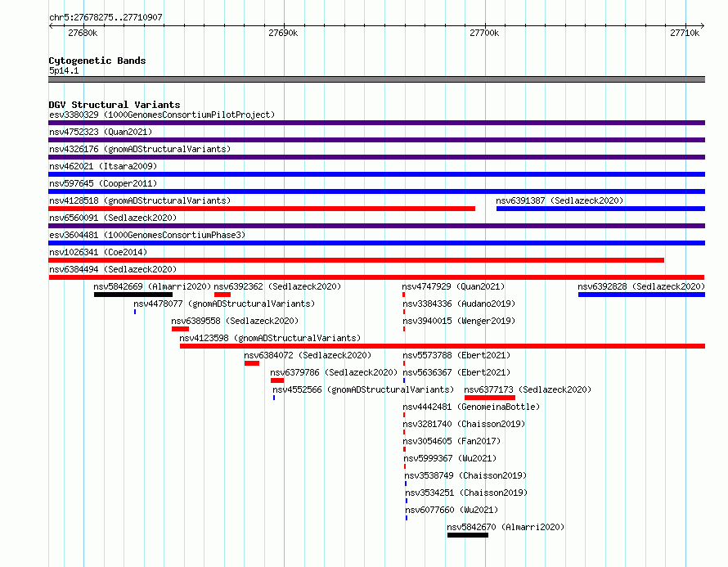Open the nsv597645 (Cooper2011) variant
The image size is (728, 567).
pyautogui.click(x=103, y=183)
